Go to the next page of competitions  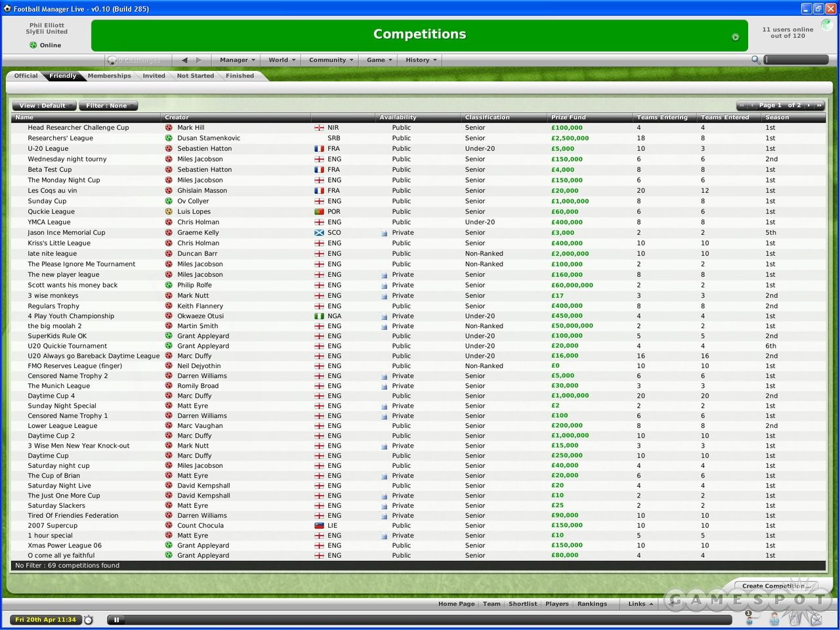point(809,106)
